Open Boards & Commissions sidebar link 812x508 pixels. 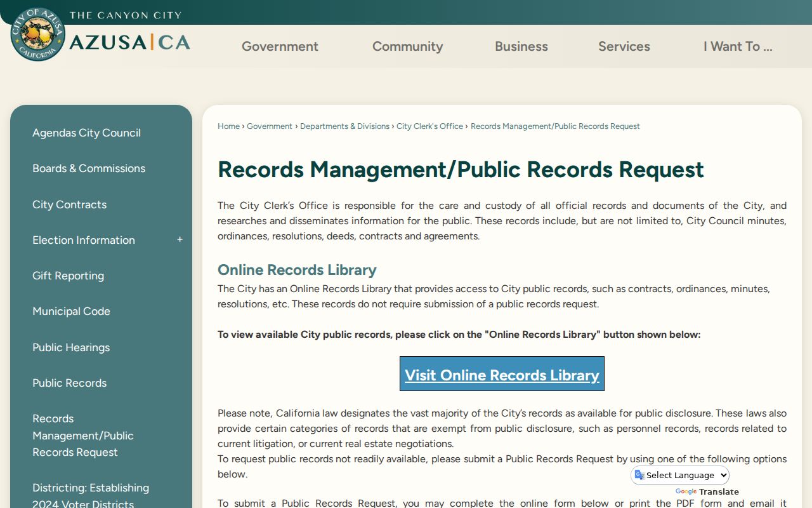[89, 168]
